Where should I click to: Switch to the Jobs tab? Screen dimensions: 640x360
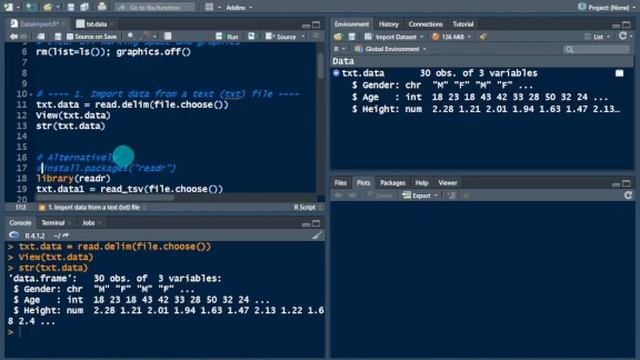[88, 223]
